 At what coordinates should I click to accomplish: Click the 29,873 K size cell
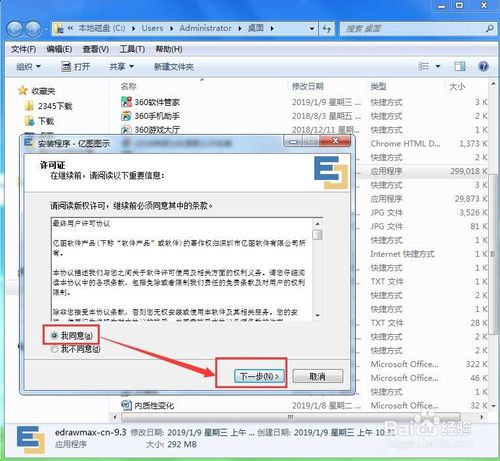(471, 199)
